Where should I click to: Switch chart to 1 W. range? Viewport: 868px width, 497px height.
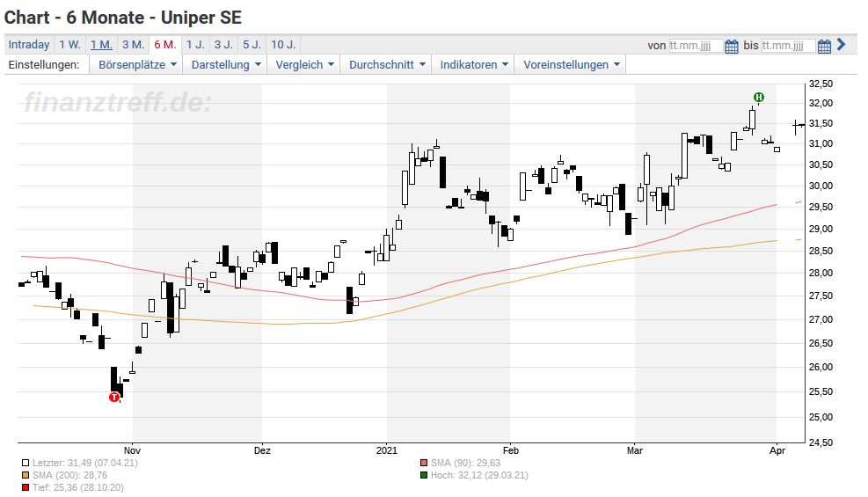coord(70,45)
